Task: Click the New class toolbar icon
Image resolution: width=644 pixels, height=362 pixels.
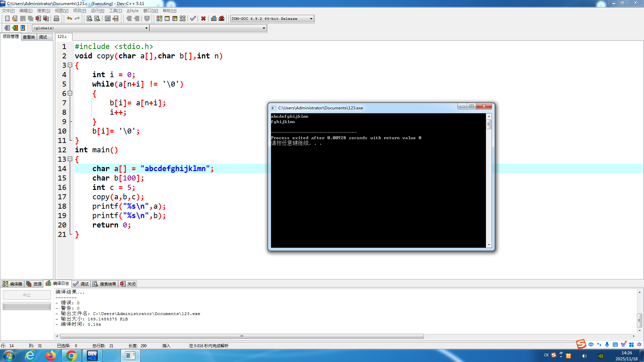Action: 7,28
